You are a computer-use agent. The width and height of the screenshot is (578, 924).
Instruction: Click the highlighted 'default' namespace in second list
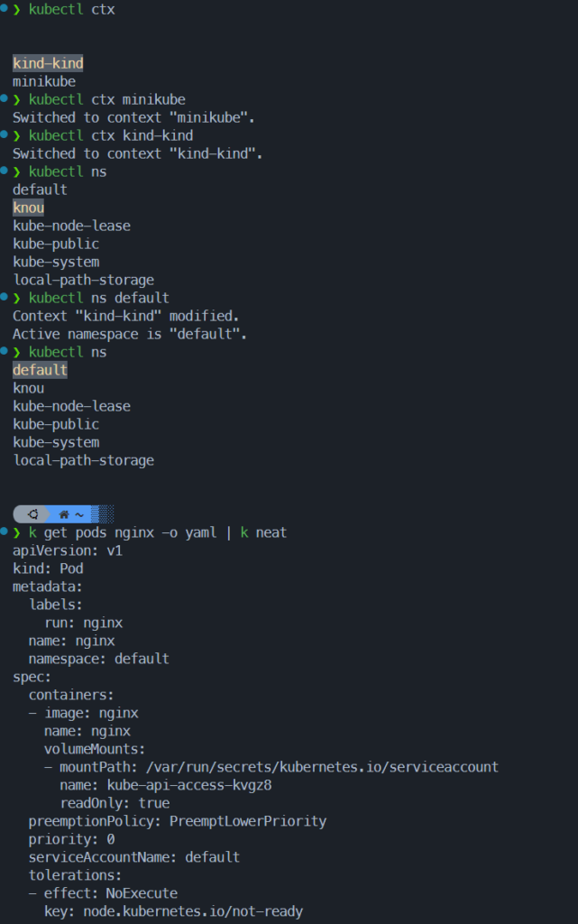coord(40,370)
